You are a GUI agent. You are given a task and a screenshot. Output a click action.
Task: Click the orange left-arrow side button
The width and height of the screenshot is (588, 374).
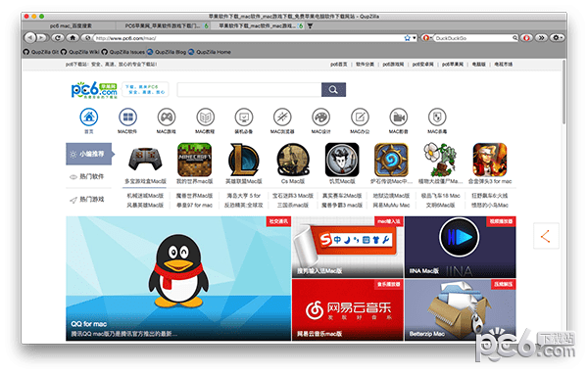tap(546, 236)
